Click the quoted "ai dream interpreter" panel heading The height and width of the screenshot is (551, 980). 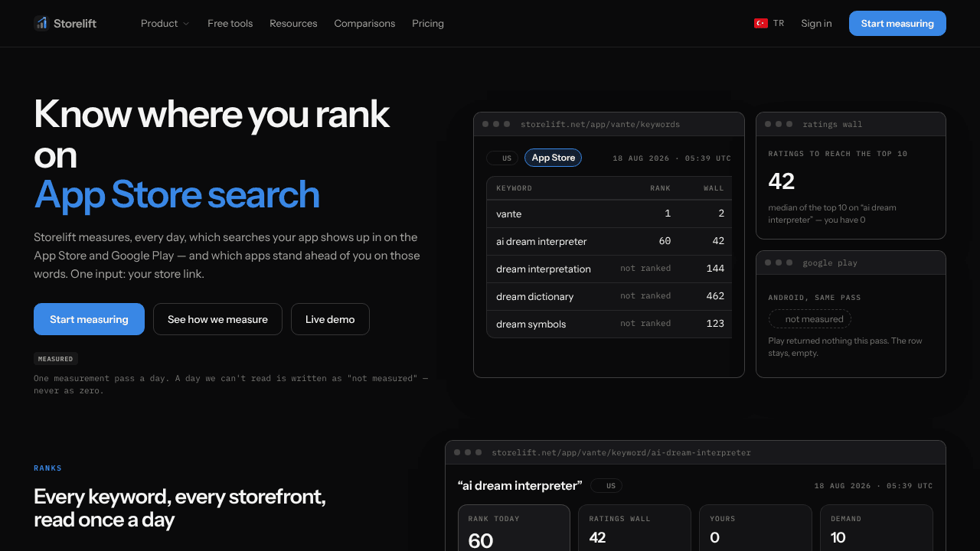[520, 486]
